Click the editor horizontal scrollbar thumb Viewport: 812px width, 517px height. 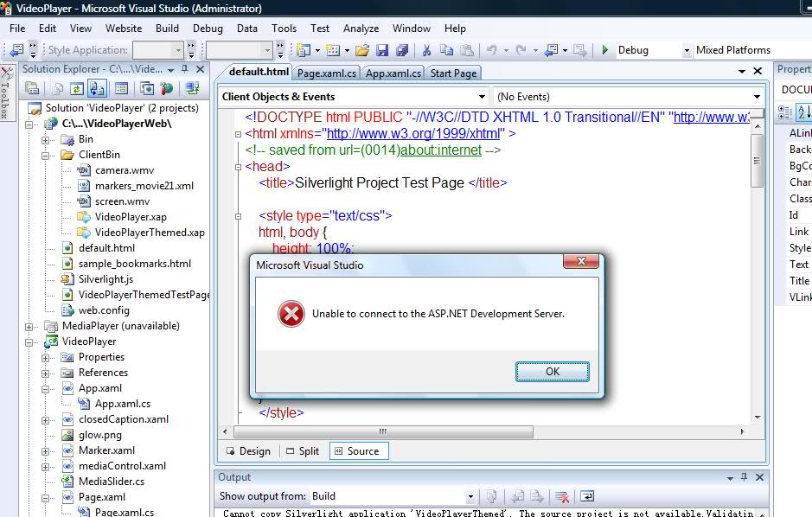383,431
